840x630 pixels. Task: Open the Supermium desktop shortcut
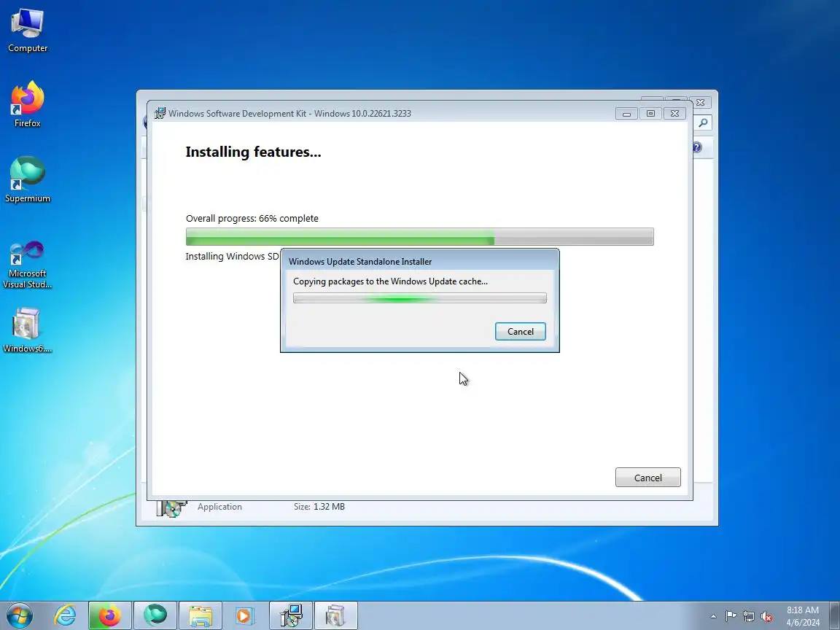pos(27,180)
